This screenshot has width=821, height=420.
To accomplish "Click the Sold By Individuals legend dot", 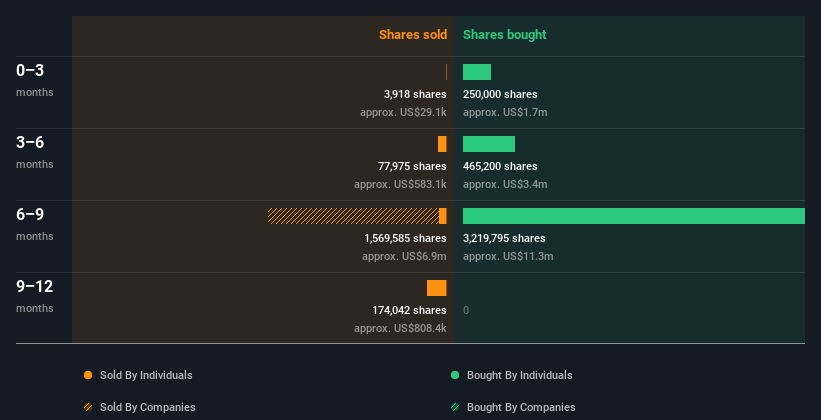I will (88, 375).
